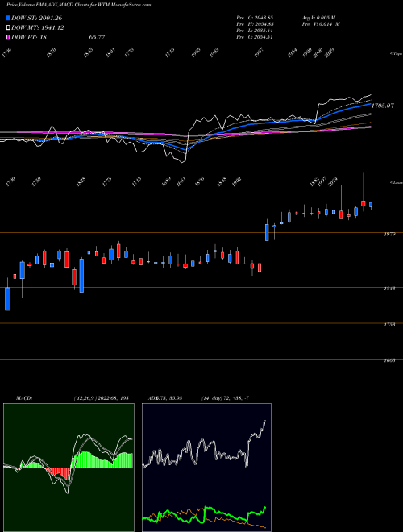The height and width of the screenshot is (532, 403).
Task: Click the 1738 price level label
Action: point(390,325)
